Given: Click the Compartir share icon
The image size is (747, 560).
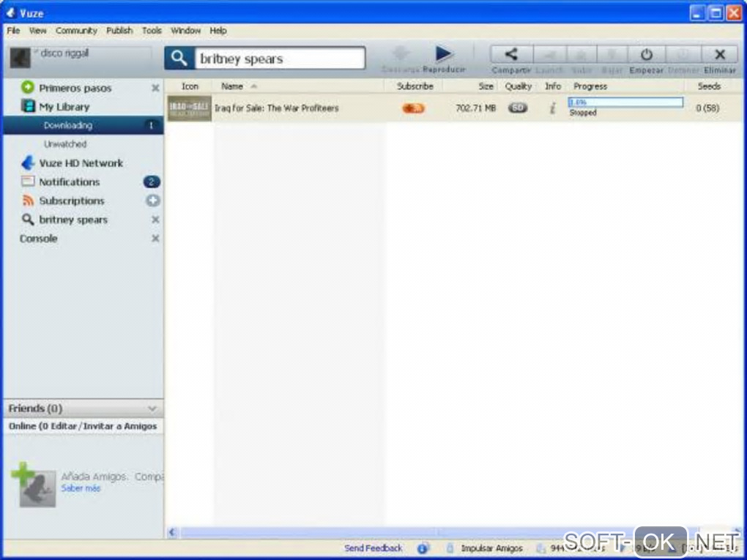Looking at the screenshot, I should [511, 54].
